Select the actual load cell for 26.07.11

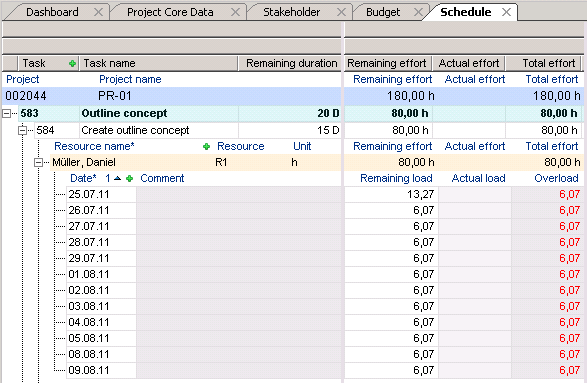click(475, 210)
